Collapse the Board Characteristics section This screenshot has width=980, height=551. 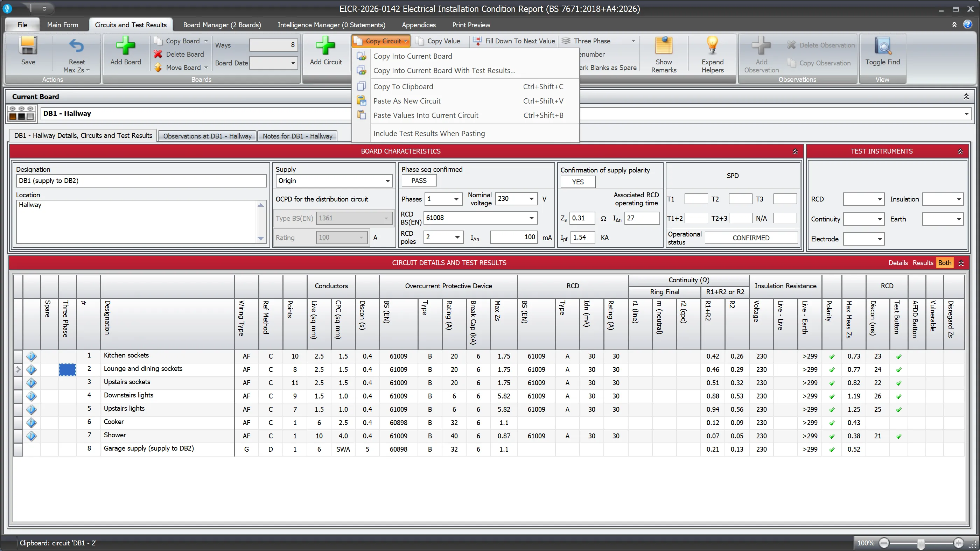(795, 151)
